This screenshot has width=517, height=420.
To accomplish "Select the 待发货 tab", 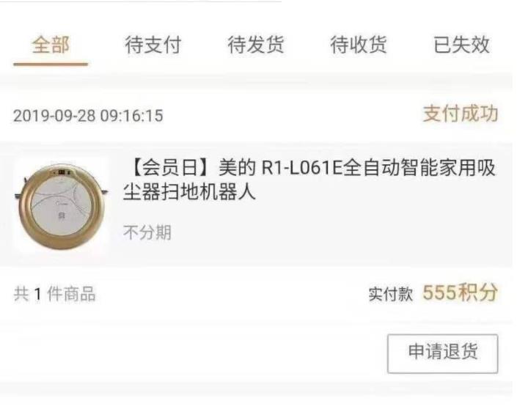I will 256,45.
